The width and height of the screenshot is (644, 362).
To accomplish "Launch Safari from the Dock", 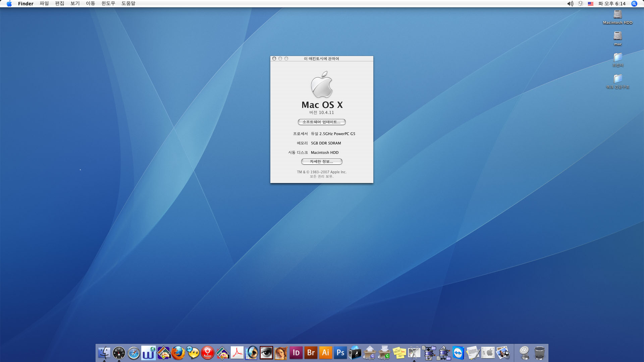I will click(x=134, y=353).
